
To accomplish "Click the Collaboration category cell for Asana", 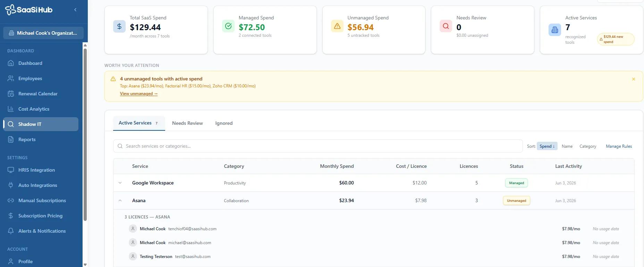I will [236, 201].
